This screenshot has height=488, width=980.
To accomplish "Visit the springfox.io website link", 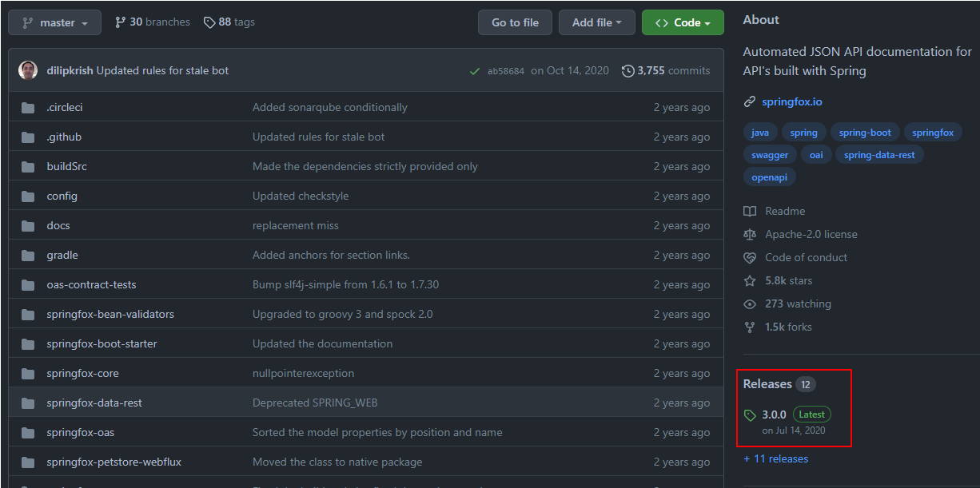I will coord(792,101).
